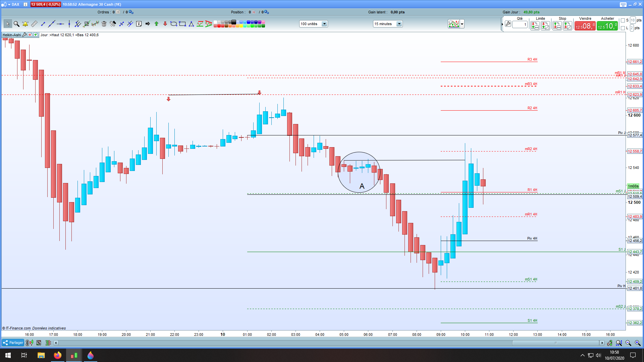
Task: Select the ruler measurement tool
Action: (34, 24)
